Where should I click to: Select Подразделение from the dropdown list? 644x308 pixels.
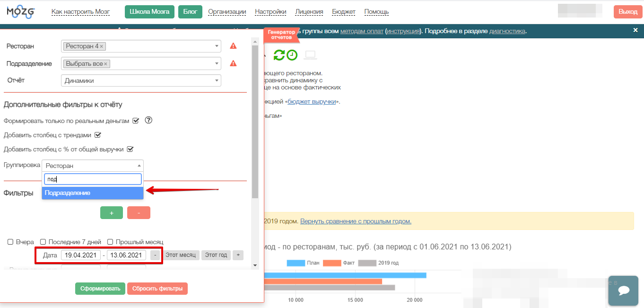click(x=93, y=193)
